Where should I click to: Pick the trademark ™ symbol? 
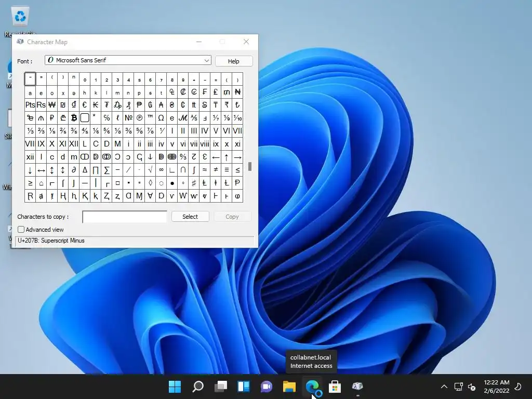coord(150,118)
